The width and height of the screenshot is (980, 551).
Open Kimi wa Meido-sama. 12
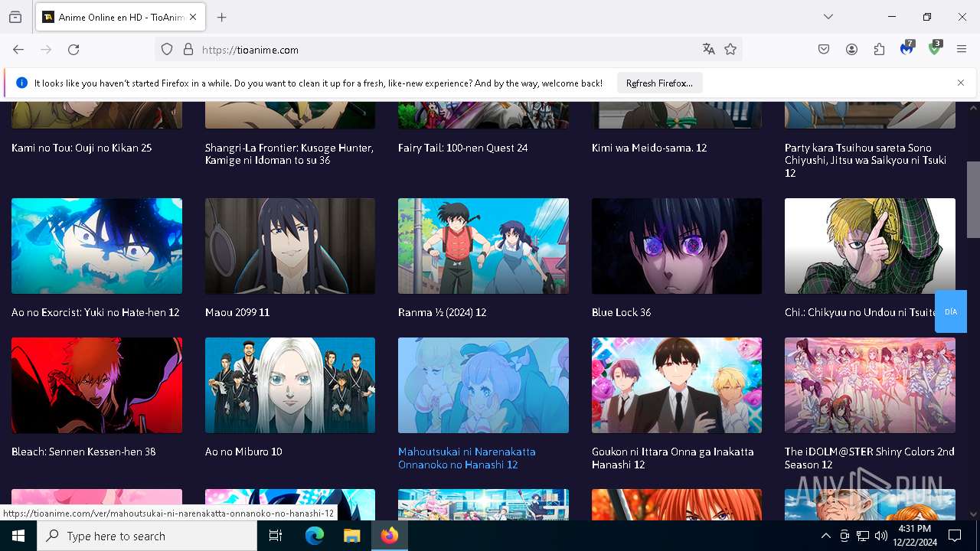649,148
